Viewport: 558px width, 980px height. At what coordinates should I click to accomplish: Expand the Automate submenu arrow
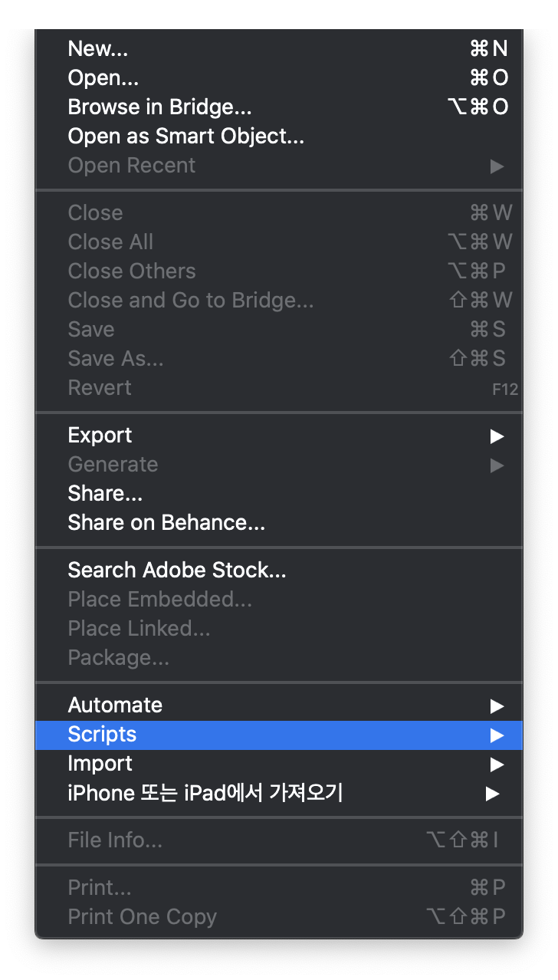[497, 705]
